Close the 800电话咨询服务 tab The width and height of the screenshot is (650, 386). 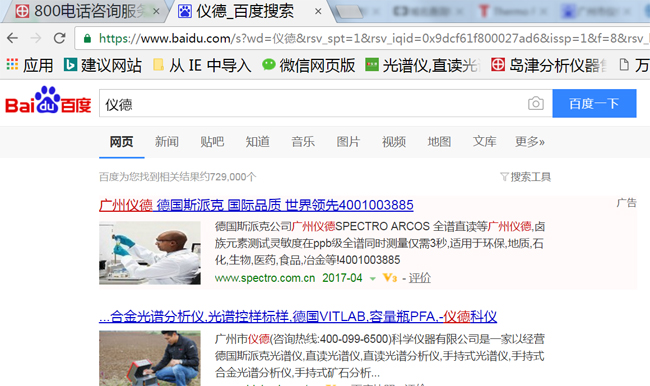coord(156,12)
